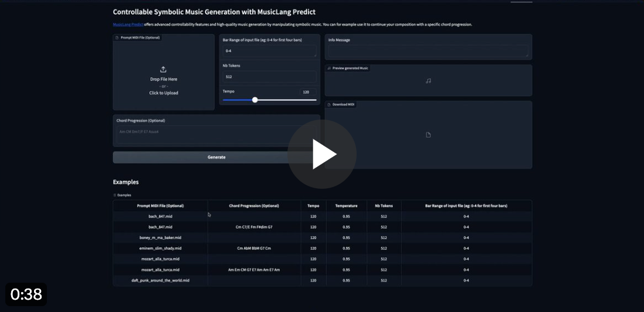This screenshot has height=312, width=644.
Task: Click tempo 120 in the boney_m_ma_baker row
Action: click(x=313, y=238)
